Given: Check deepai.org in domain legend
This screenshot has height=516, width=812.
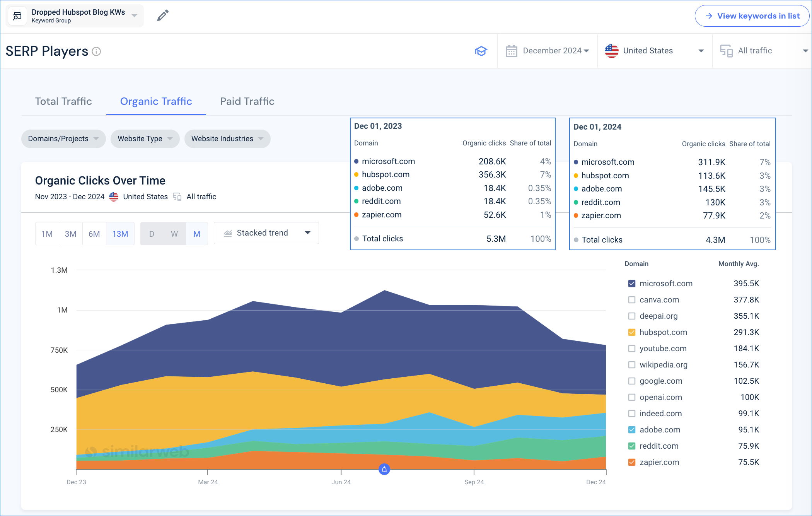Looking at the screenshot, I should (632, 316).
